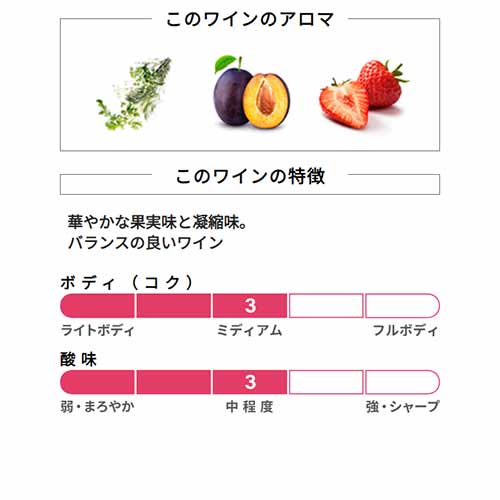The width and height of the screenshot is (500, 500).
Task: Click the フルボディ label
Action: 405,331
